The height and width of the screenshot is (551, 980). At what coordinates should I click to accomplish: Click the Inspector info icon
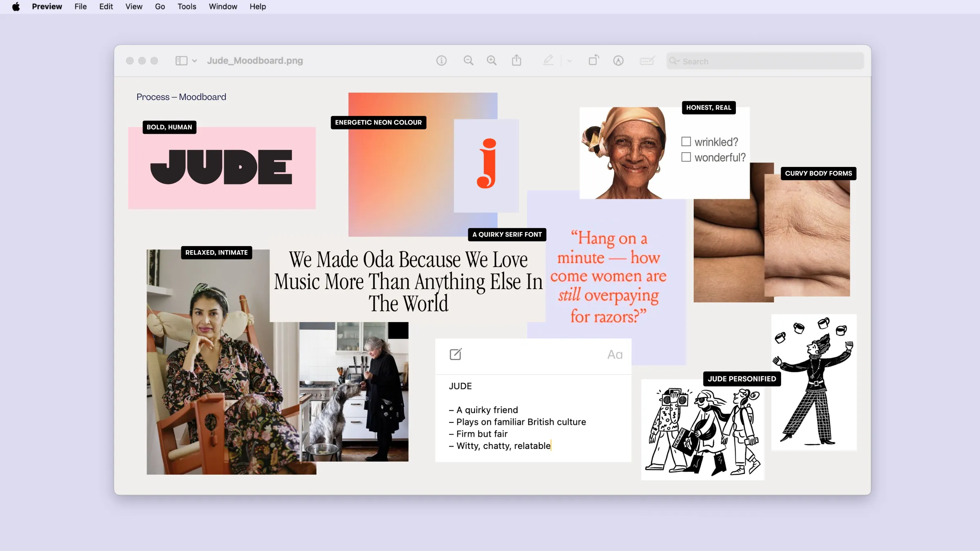tap(441, 61)
